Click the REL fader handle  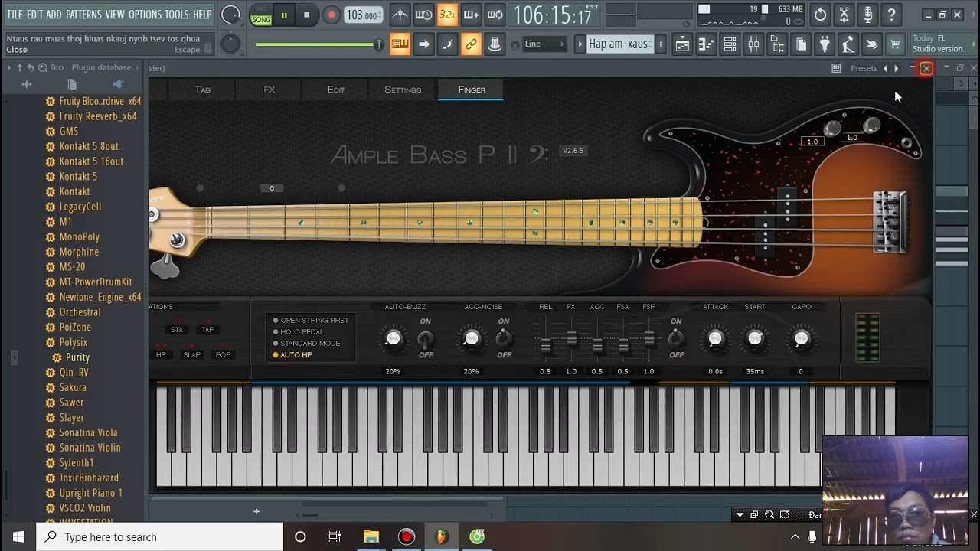(x=545, y=347)
